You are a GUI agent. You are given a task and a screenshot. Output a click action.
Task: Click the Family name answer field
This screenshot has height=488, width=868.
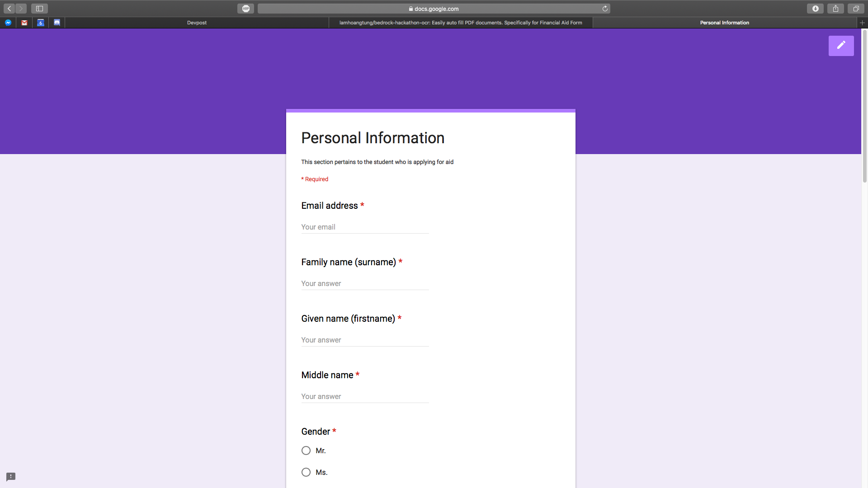(x=364, y=283)
